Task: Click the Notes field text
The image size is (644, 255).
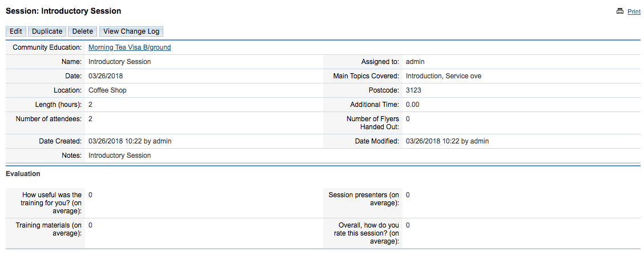Action: tap(119, 156)
